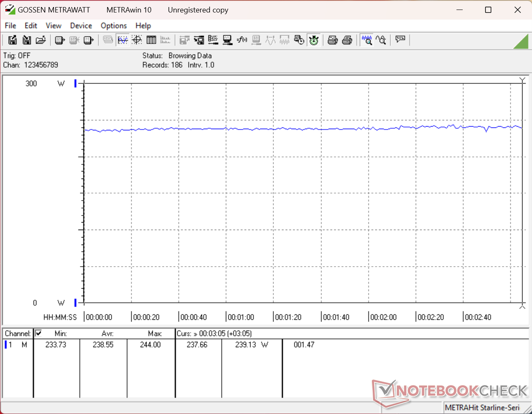Image resolution: width=532 pixels, height=414 pixels.
Task: Select the crosshair X-Y view icon
Action: pos(137,40)
